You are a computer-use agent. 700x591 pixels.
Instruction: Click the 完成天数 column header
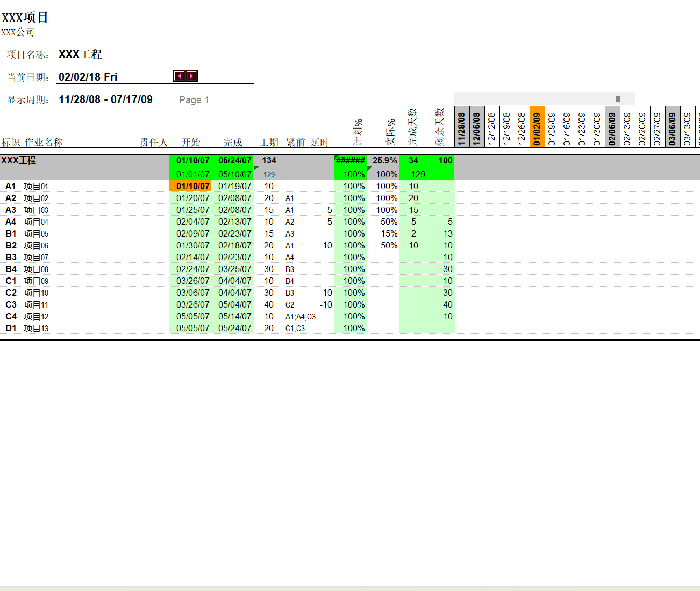(412, 127)
